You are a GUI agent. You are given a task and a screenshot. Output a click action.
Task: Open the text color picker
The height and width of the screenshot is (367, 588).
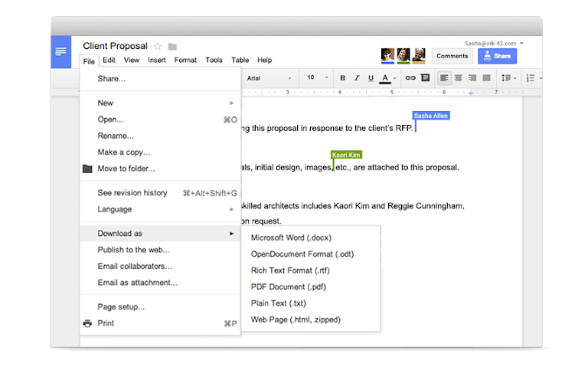click(387, 78)
